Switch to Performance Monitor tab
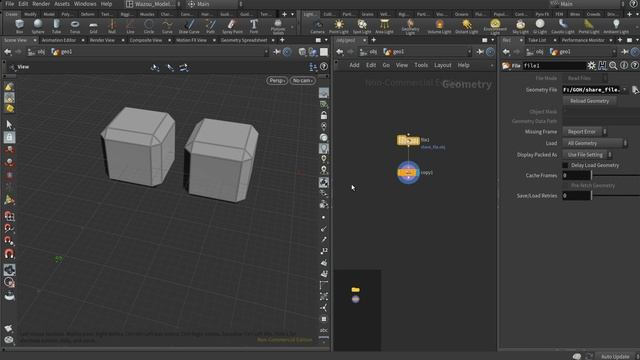 pyautogui.click(x=583, y=40)
